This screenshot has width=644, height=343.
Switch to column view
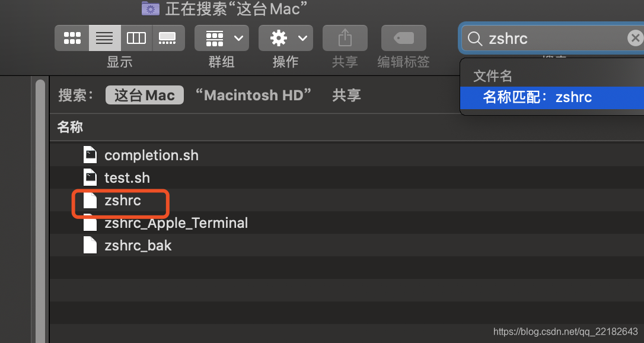[x=136, y=38]
